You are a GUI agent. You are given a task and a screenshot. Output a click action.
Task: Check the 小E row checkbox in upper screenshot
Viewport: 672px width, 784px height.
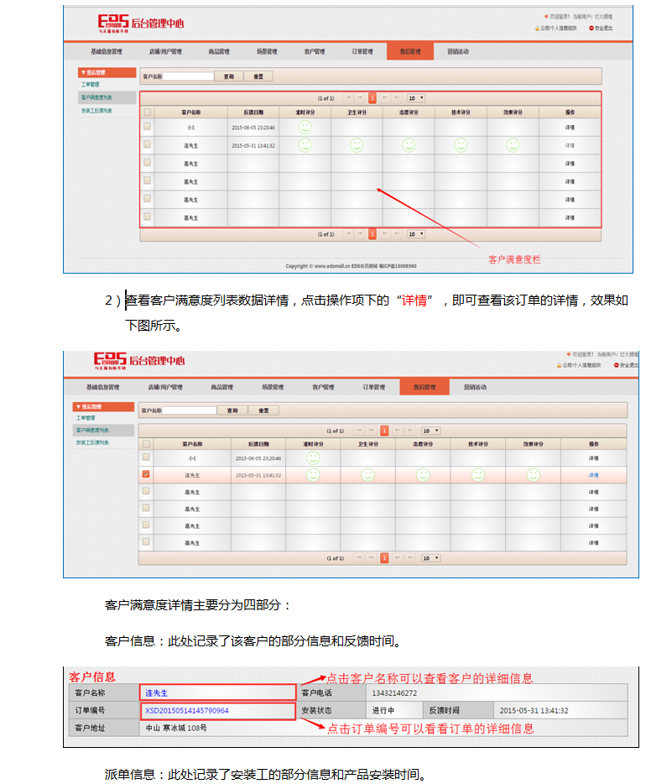click(148, 127)
